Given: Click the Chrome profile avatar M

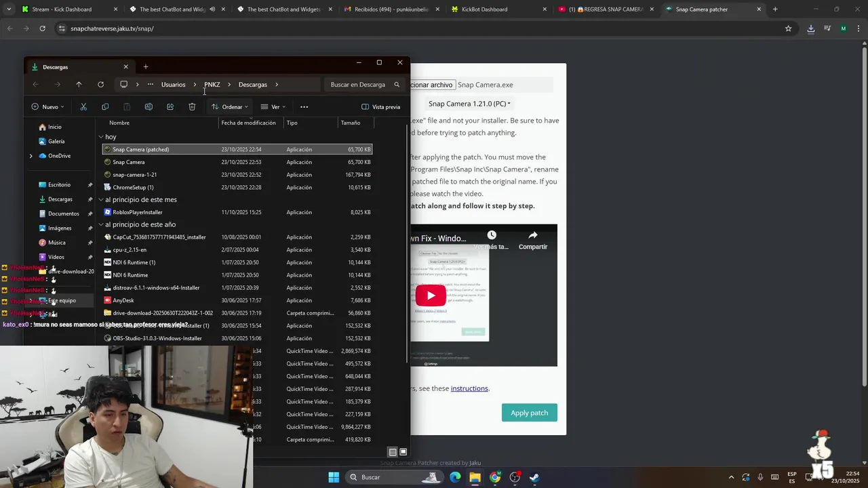Looking at the screenshot, I should coord(843,28).
